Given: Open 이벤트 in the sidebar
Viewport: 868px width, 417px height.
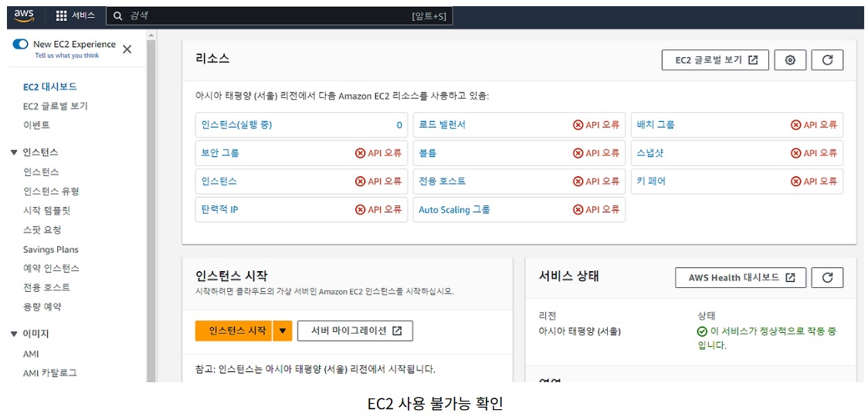Looking at the screenshot, I should point(36,125).
